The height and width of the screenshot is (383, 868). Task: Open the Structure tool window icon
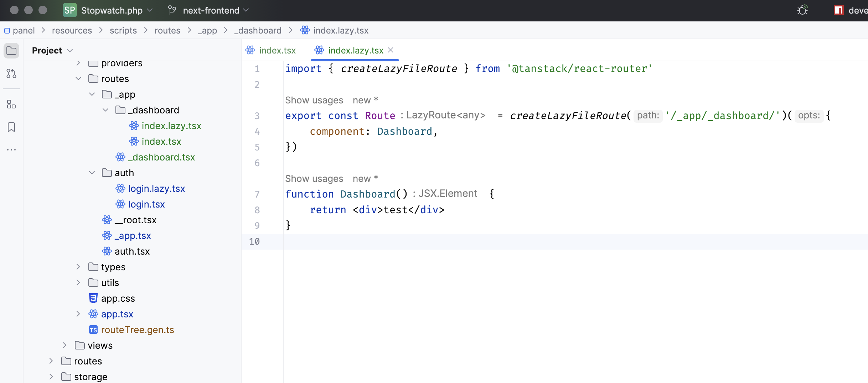pos(11,104)
